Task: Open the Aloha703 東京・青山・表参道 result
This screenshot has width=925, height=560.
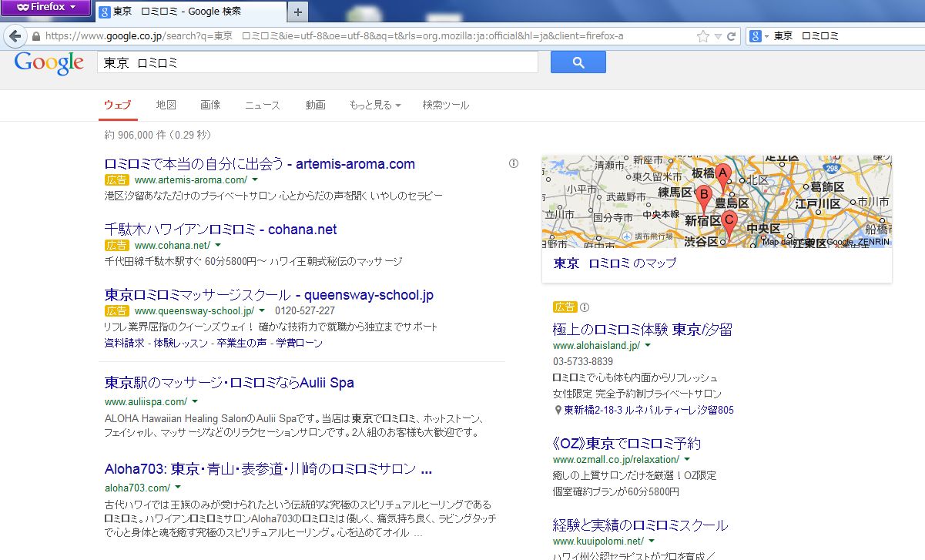Action: pyautogui.click(x=268, y=469)
